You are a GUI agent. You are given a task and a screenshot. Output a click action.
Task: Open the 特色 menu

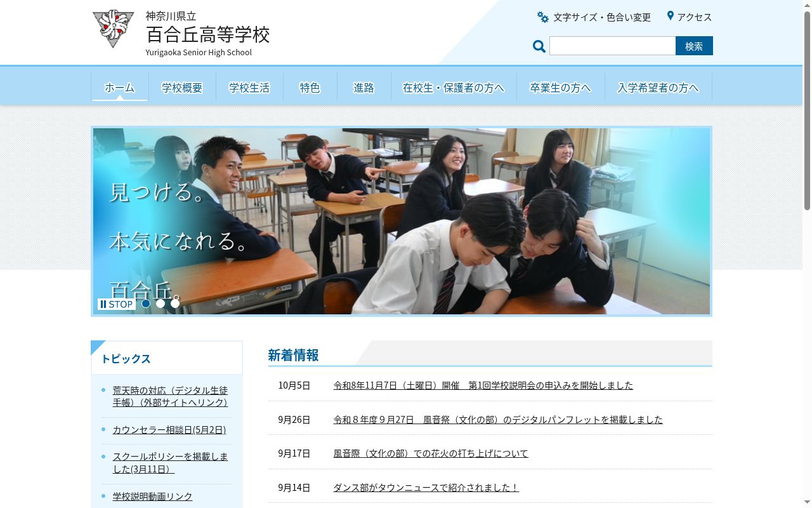(310, 88)
